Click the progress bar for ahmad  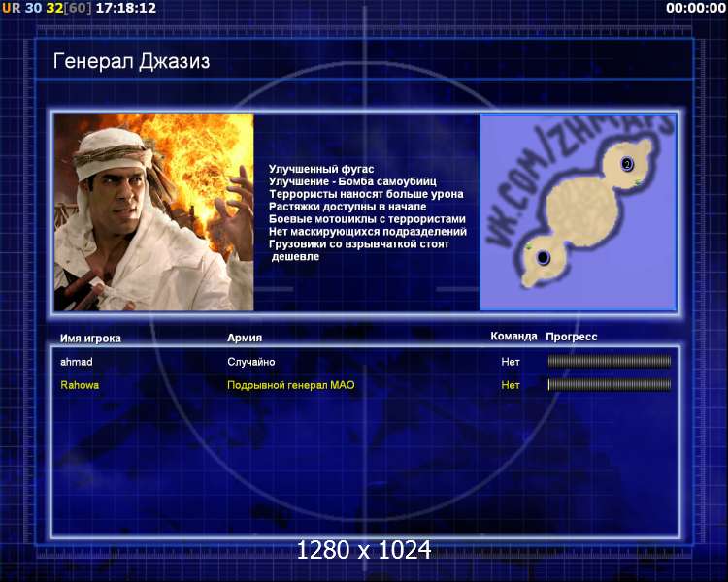tap(610, 361)
